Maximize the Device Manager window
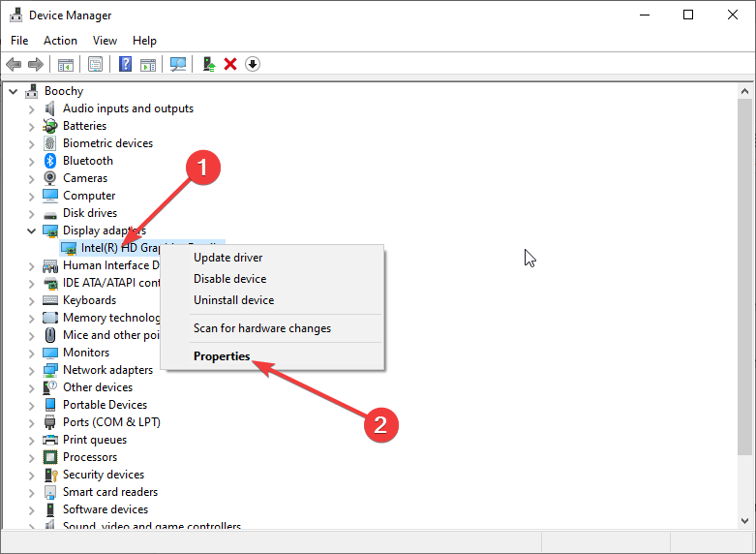The width and height of the screenshot is (756, 554). (688, 15)
